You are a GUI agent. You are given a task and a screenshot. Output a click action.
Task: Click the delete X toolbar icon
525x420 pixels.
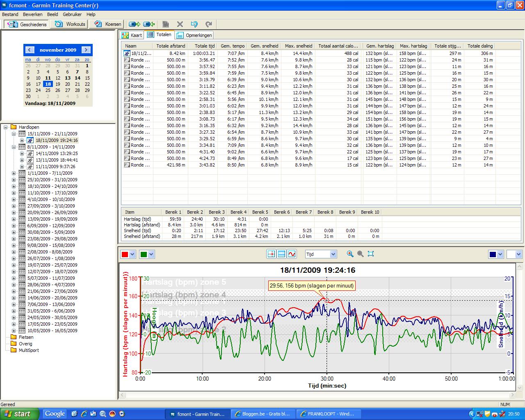pos(180,24)
